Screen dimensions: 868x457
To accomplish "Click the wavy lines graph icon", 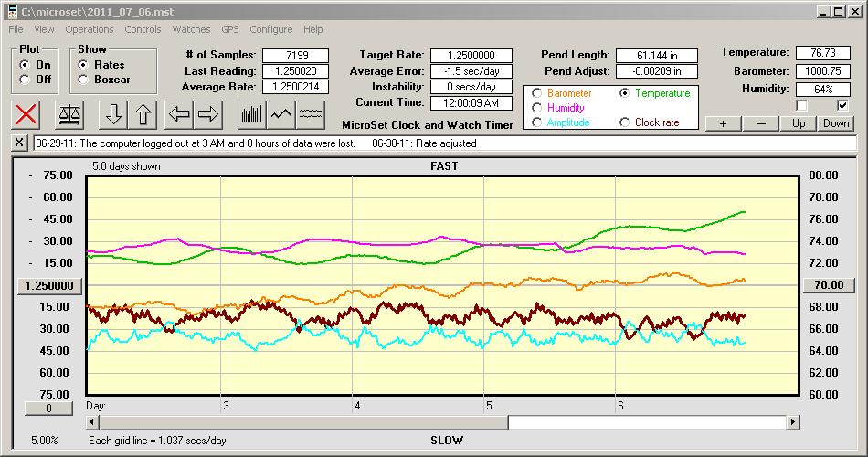I will click(311, 114).
